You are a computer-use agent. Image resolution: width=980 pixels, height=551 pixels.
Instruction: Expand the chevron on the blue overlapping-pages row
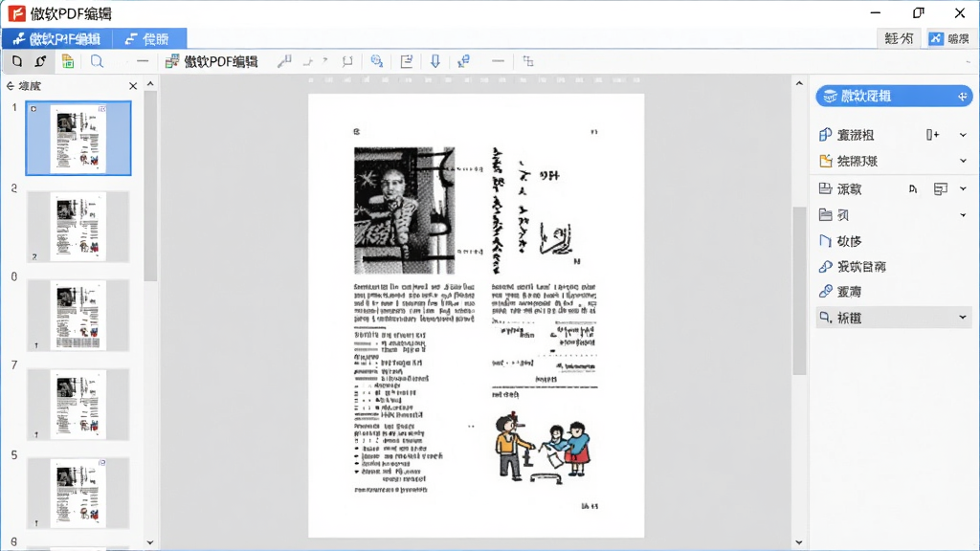coord(963,135)
